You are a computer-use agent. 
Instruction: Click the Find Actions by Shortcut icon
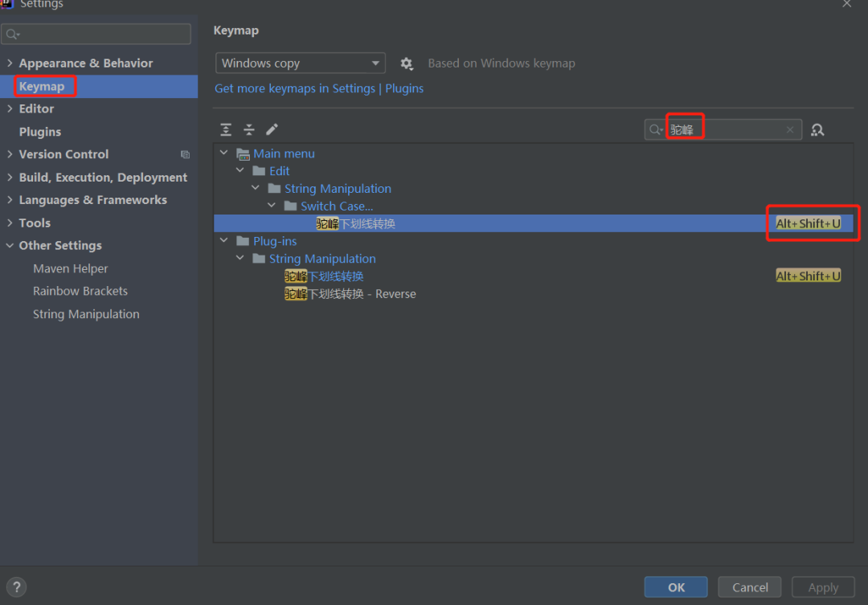tap(817, 130)
